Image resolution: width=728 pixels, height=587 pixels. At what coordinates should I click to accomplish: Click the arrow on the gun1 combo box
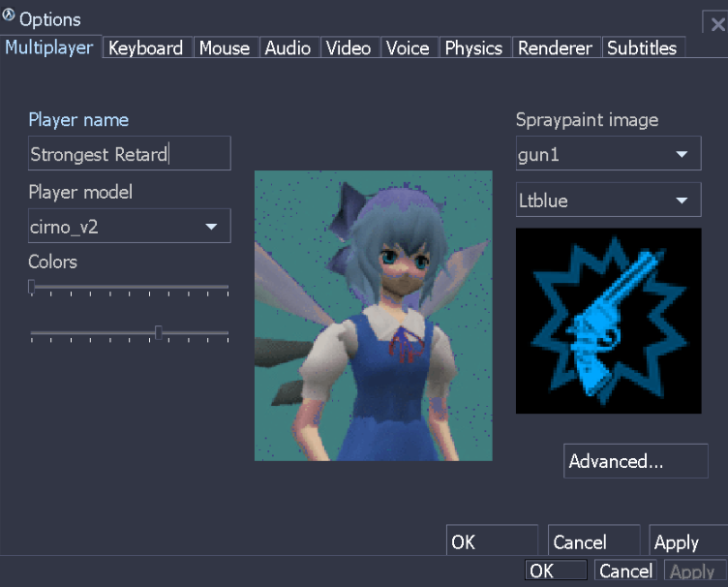point(682,154)
